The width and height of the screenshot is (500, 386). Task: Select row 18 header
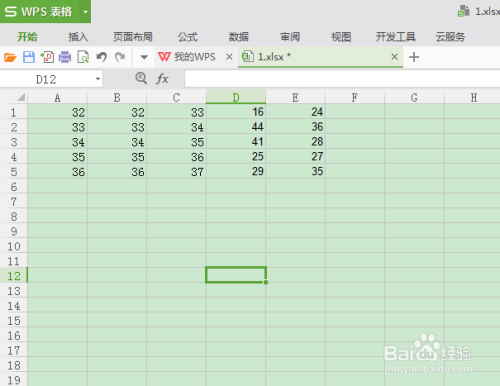14,365
